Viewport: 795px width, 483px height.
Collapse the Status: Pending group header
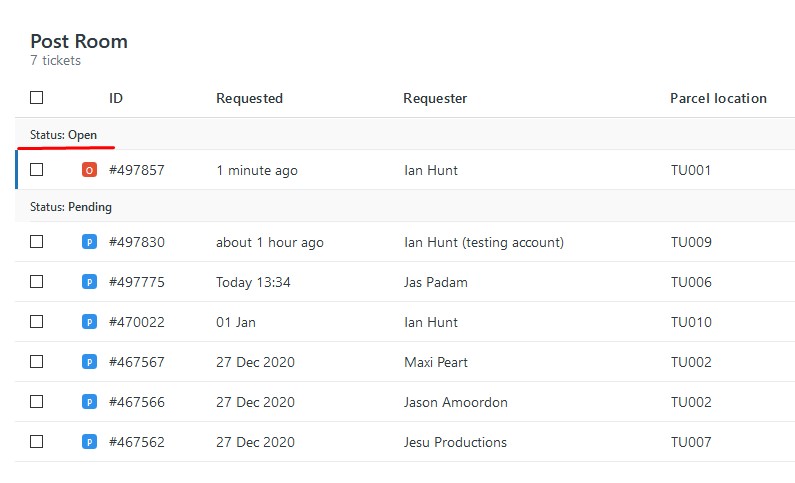tap(70, 207)
